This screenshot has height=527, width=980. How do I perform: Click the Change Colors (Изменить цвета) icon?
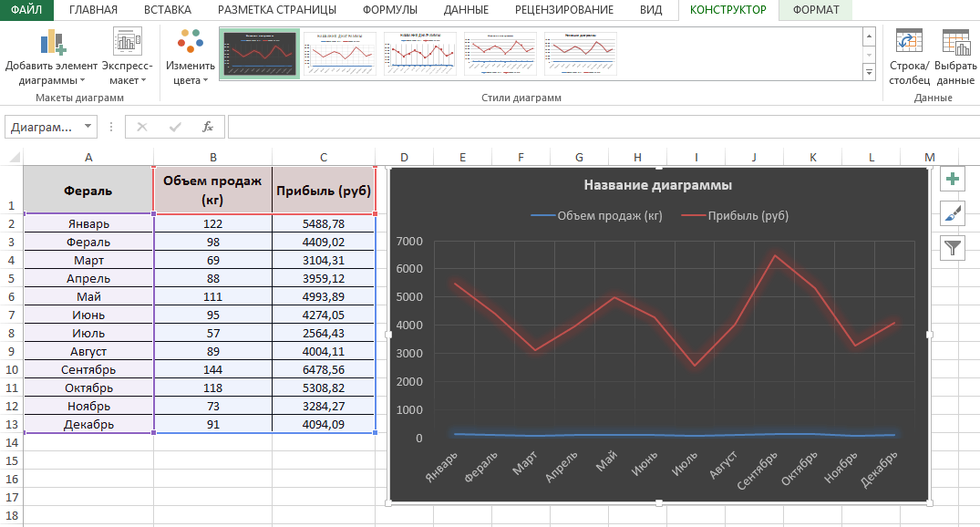pyautogui.click(x=191, y=43)
